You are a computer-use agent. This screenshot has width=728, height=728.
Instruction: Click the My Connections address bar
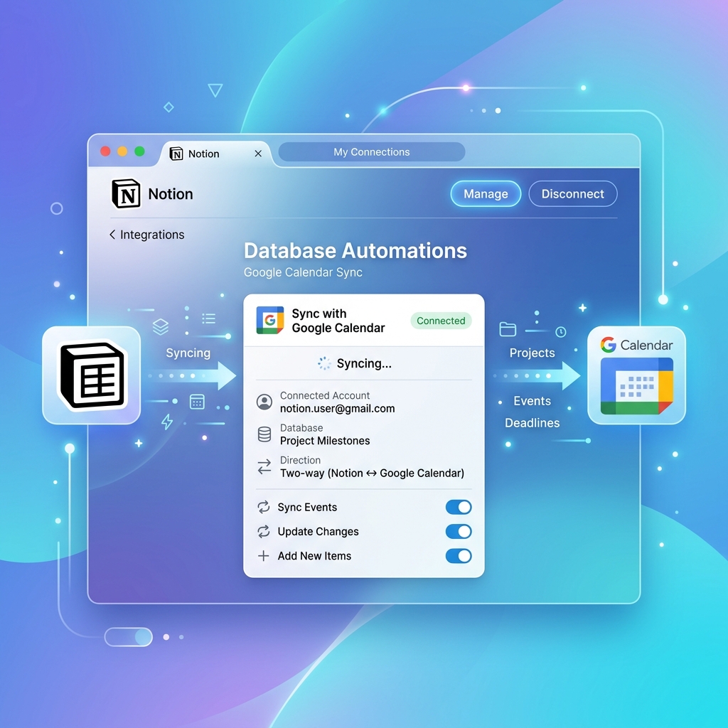tap(371, 152)
